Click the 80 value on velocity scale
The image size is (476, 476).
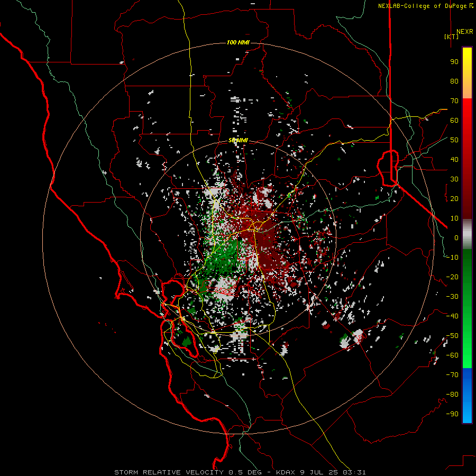(454, 81)
